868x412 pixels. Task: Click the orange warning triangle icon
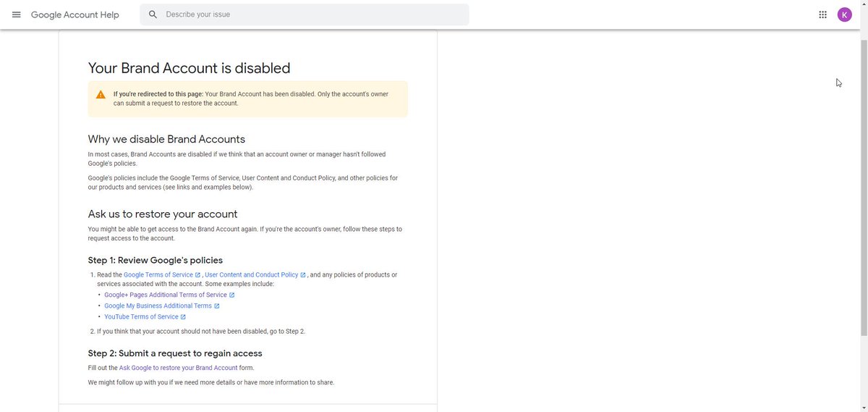(101, 94)
